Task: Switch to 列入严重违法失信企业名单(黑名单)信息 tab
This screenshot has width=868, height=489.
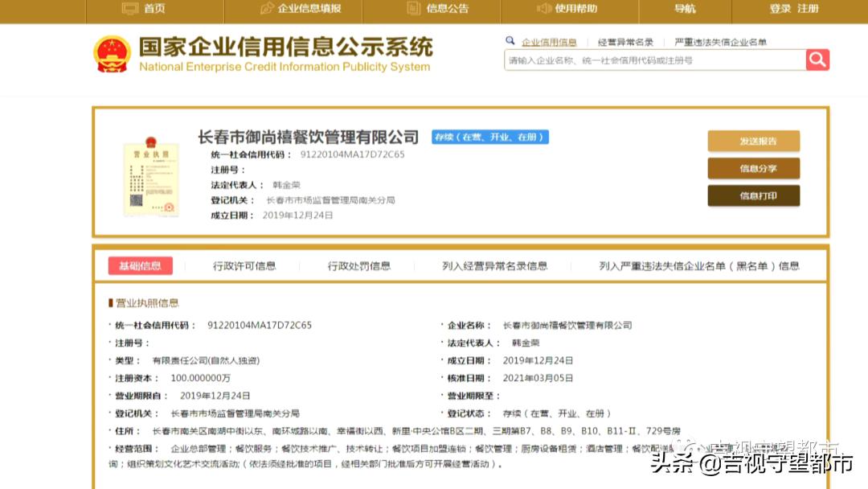Action: (x=699, y=266)
